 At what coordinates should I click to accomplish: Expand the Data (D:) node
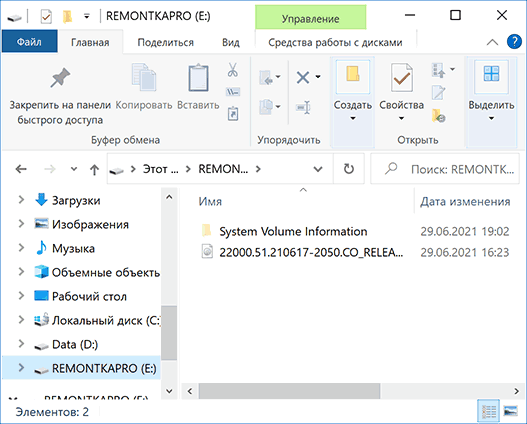[21, 344]
